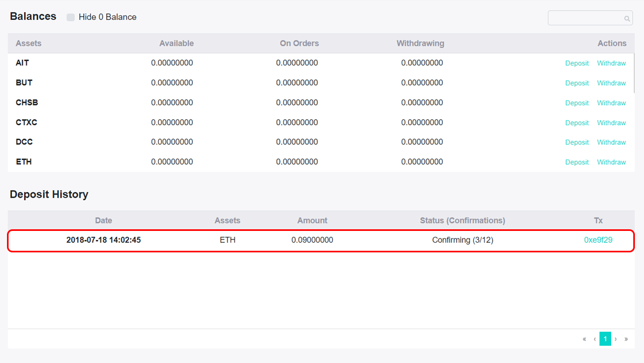Focus the balances search field
644x363 pixels.
coord(590,18)
